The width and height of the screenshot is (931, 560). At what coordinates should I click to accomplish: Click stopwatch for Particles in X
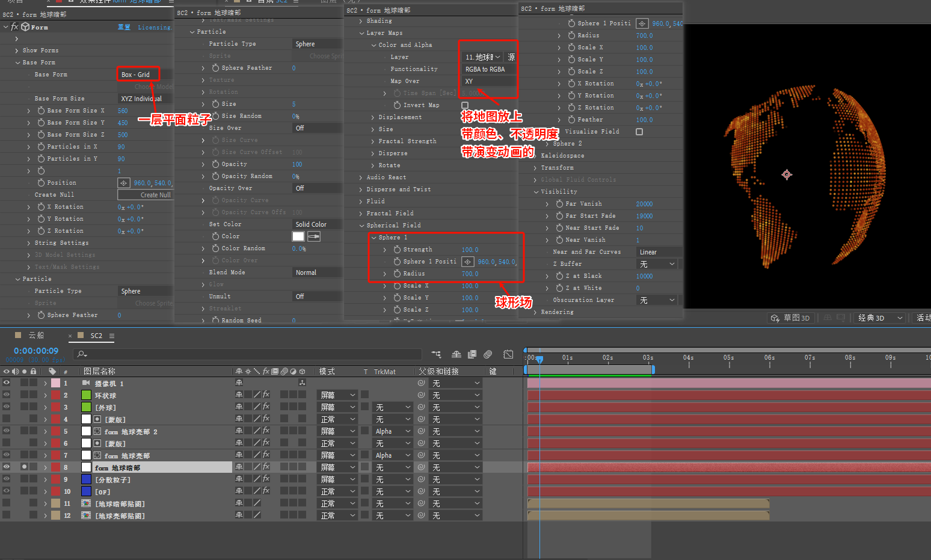(x=41, y=147)
